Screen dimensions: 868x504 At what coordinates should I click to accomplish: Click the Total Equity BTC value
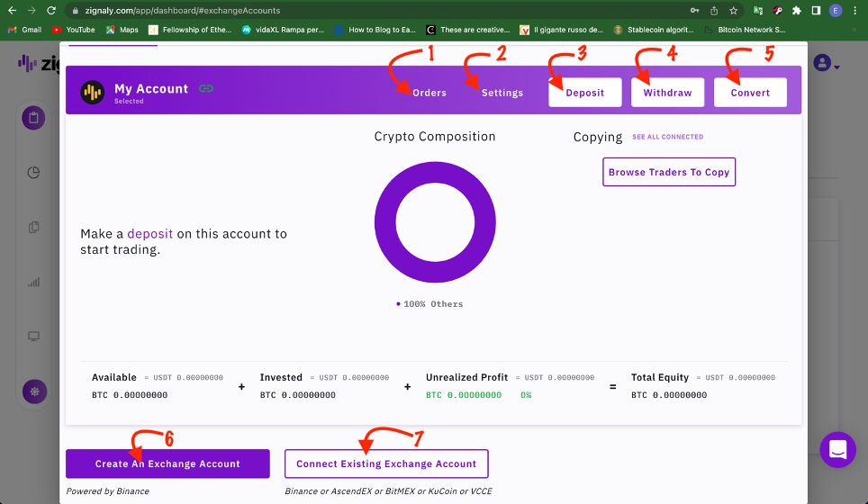click(669, 395)
